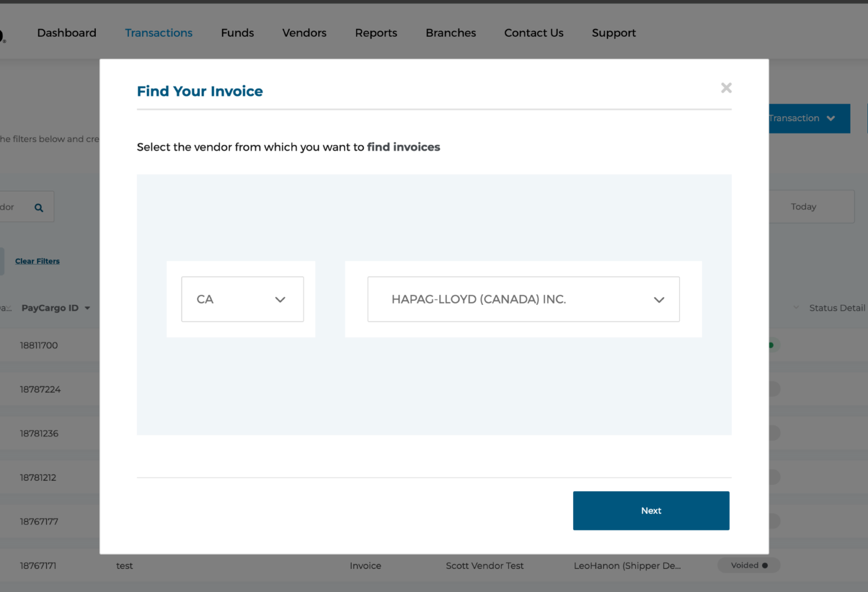Screen dimensions: 868x592
Task: Open the Reports section
Action: pos(376,33)
